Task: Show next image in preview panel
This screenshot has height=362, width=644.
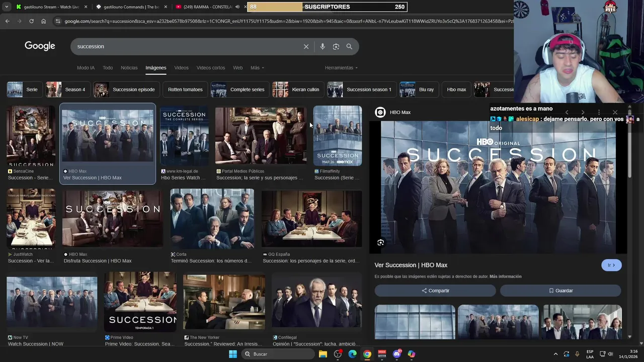Action: point(583,112)
